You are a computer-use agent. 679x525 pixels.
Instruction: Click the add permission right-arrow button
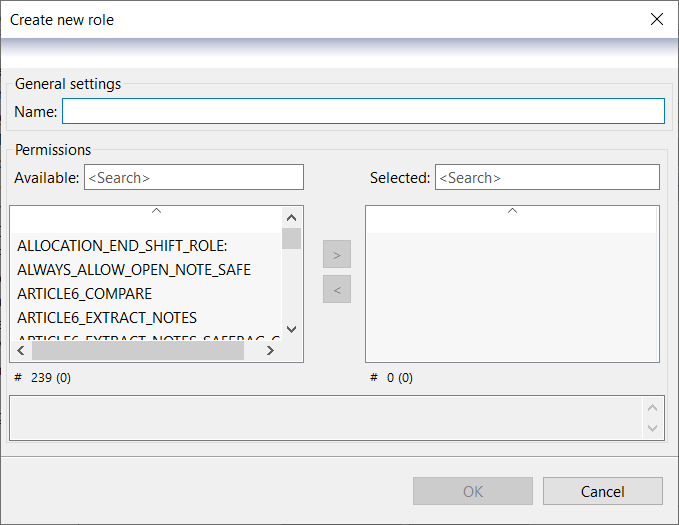click(337, 255)
